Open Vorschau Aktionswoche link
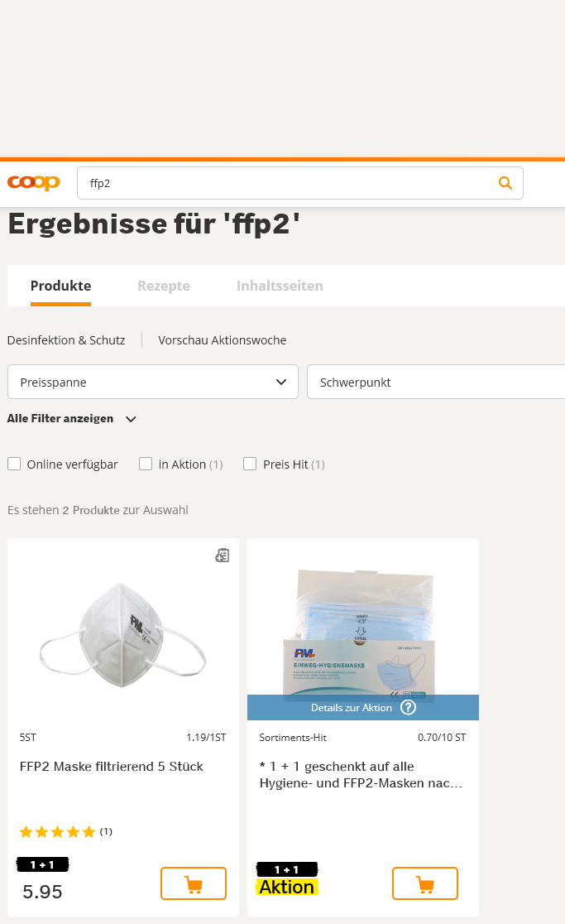Screen dimensions: 565x924 pyautogui.click(x=222, y=340)
